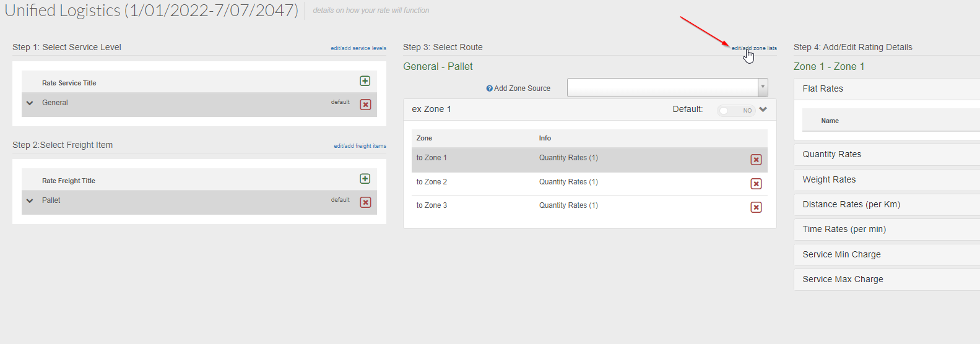Open the Quantity Rates section
This screenshot has width=980, height=344.
pos(832,154)
